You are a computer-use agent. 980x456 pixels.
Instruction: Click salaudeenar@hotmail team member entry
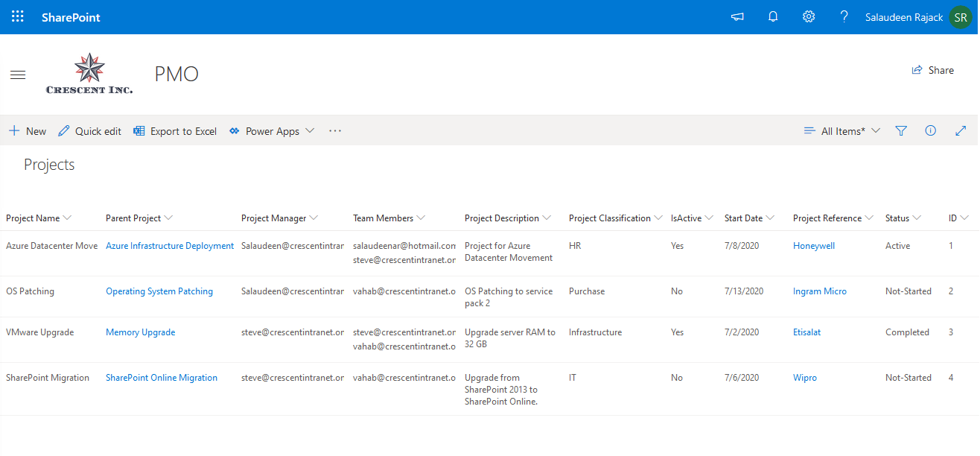point(404,246)
